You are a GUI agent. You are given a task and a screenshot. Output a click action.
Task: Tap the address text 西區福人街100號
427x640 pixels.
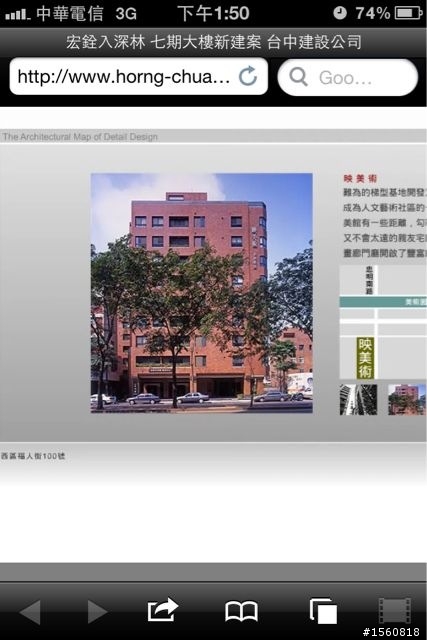[x=33, y=456]
